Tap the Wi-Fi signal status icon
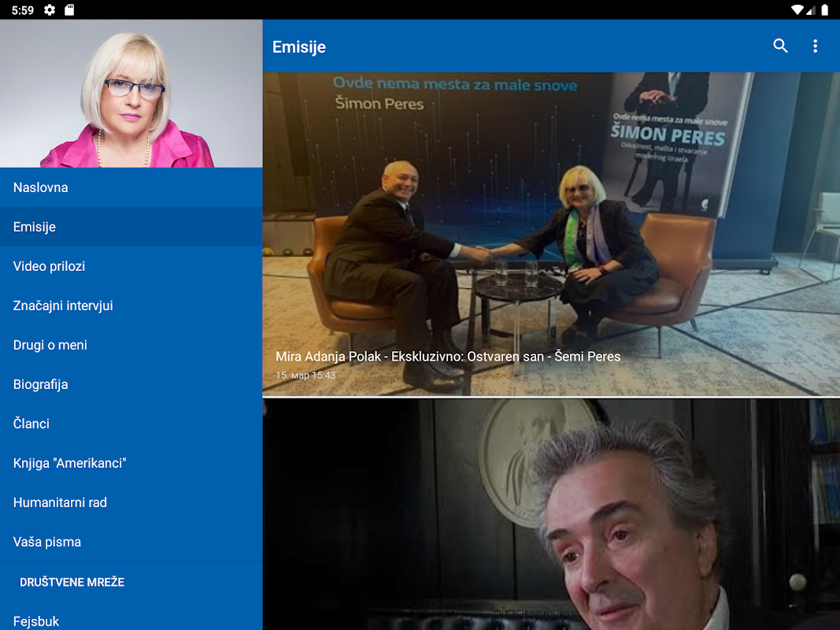The width and height of the screenshot is (840, 630). click(797, 9)
